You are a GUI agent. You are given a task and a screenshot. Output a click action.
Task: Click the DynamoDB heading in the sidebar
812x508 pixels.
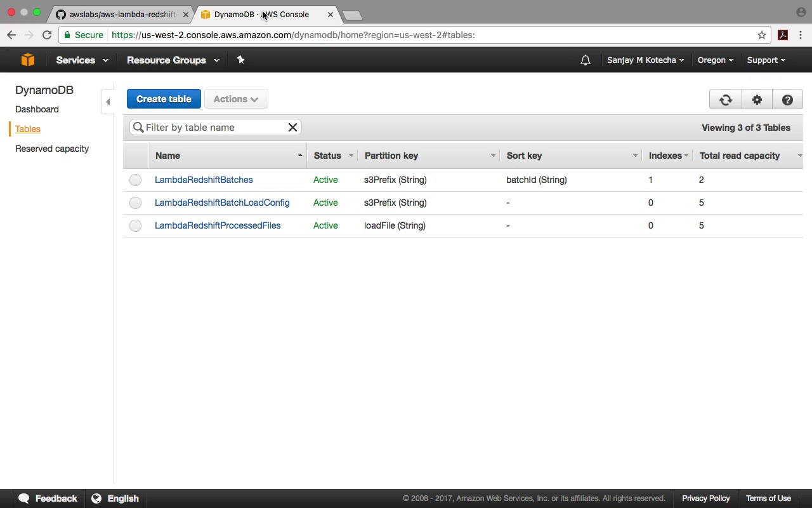point(44,90)
